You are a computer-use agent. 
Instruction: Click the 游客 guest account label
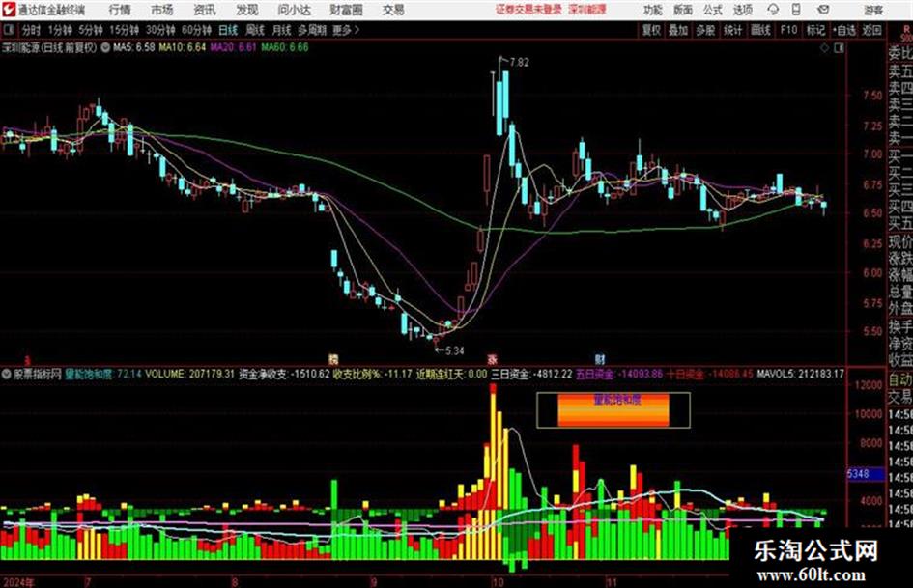[872, 10]
